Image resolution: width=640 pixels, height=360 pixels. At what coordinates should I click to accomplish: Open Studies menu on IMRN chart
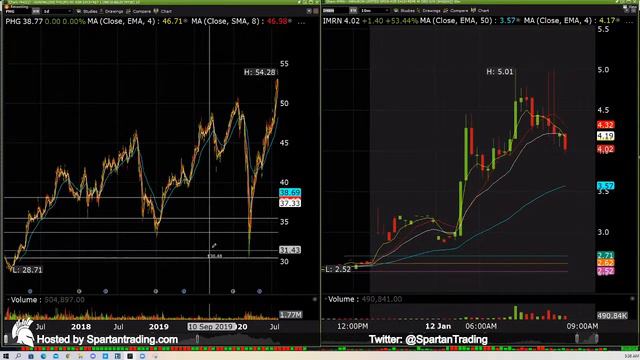404,11
